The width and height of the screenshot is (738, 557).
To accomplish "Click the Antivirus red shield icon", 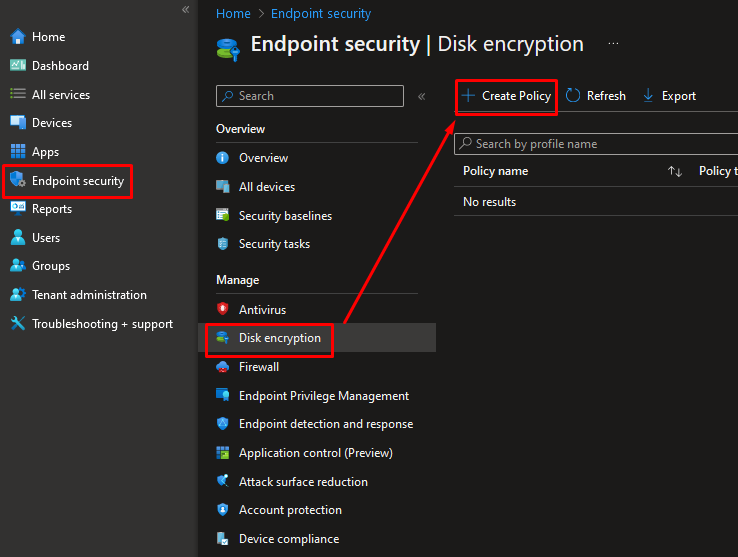I will click(x=223, y=309).
